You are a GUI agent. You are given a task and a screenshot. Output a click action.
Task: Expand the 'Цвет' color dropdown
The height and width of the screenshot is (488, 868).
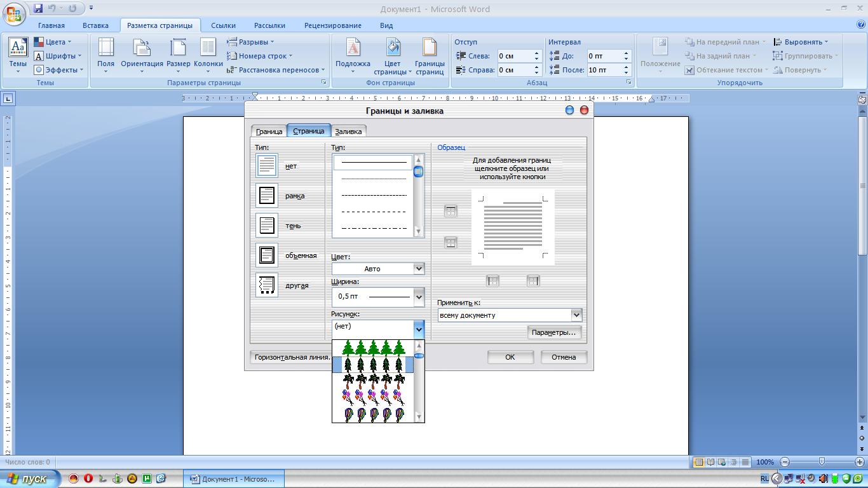(x=419, y=269)
